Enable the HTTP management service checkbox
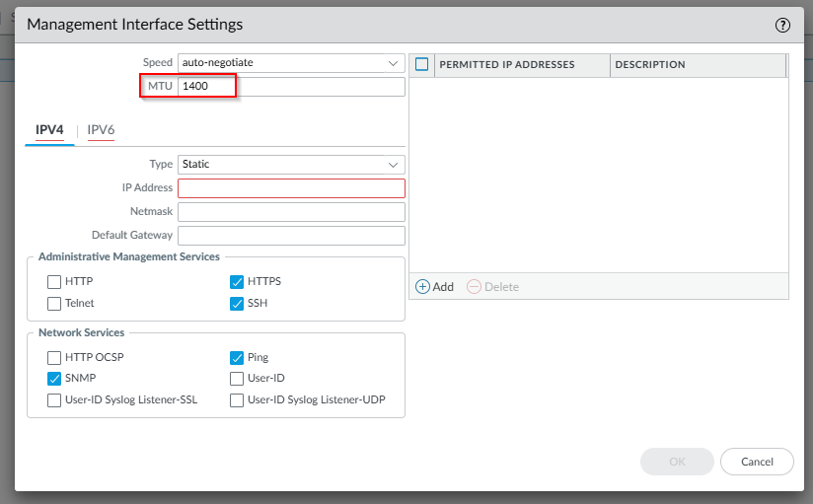 [54, 282]
